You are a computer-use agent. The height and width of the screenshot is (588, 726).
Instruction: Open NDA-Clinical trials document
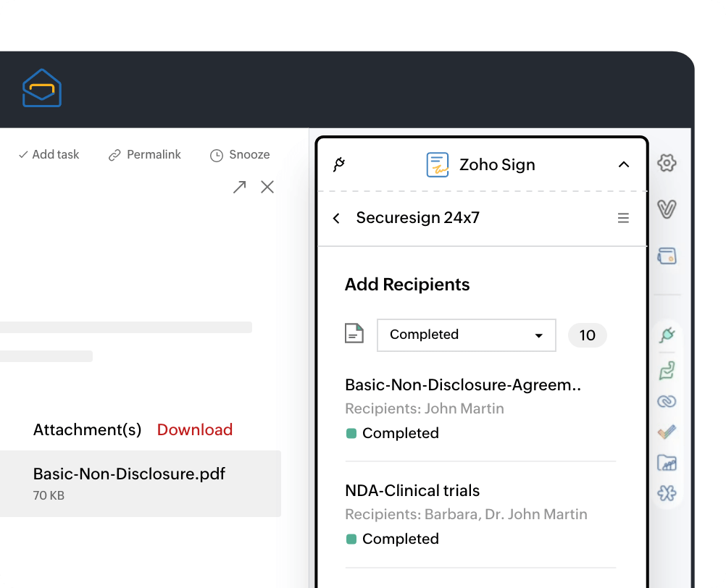point(412,490)
